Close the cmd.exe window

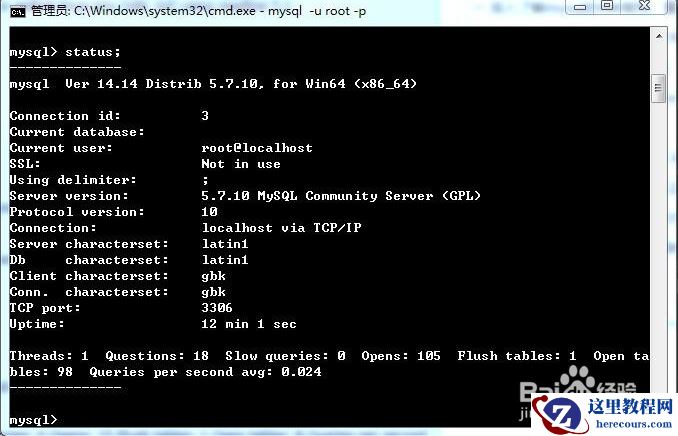[x=645, y=6]
